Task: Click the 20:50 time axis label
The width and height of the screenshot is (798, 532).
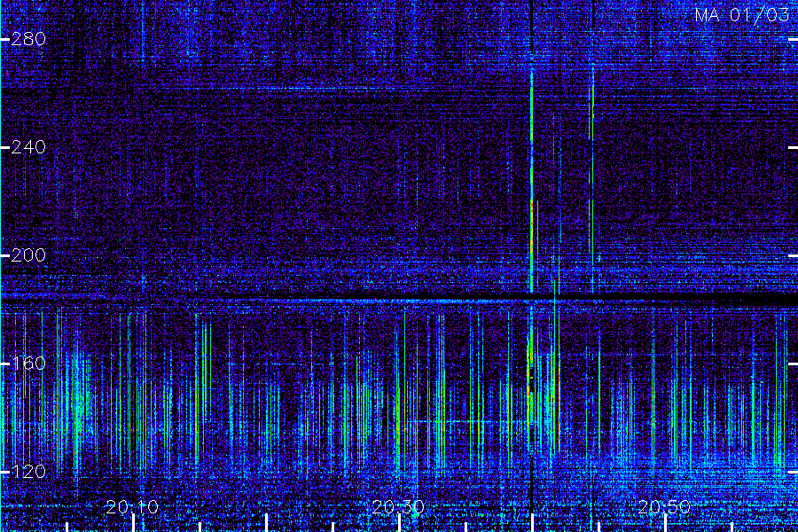Action: click(x=664, y=507)
